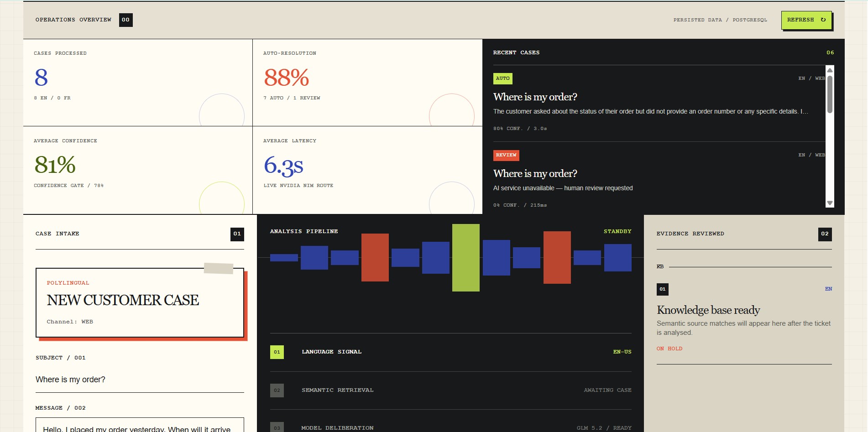Select the "8" cases processed value
The width and height of the screenshot is (868, 432).
tap(41, 78)
